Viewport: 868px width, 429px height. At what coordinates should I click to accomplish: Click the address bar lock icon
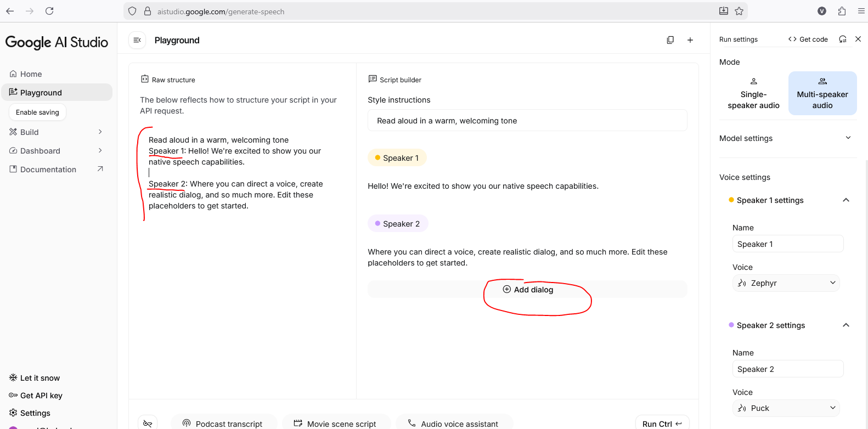pos(147,11)
